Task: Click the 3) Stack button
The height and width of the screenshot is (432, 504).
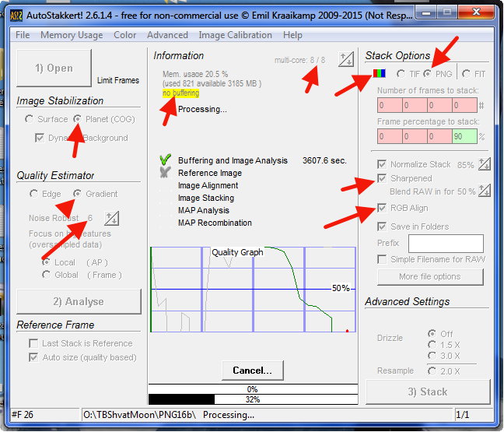Action: pyautogui.click(x=428, y=392)
